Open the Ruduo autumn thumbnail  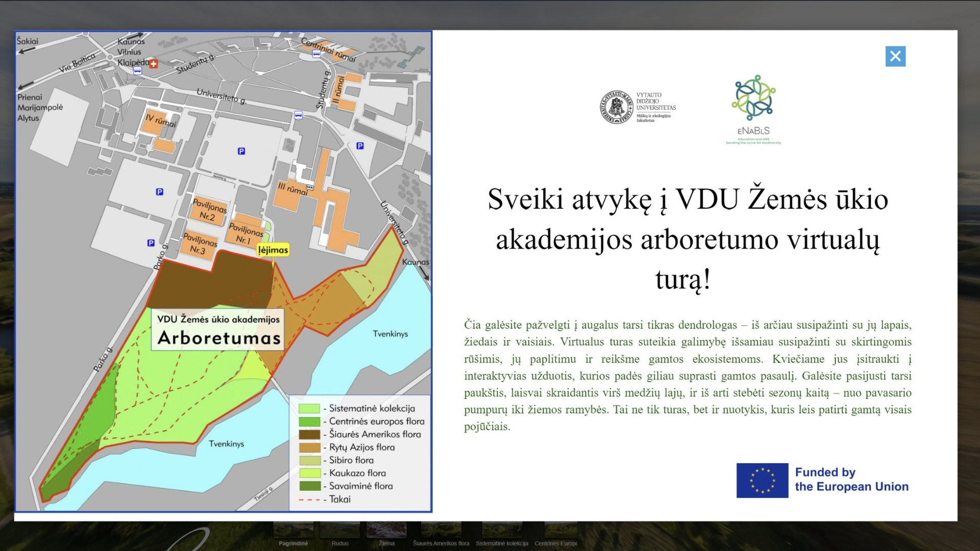pos(340,531)
